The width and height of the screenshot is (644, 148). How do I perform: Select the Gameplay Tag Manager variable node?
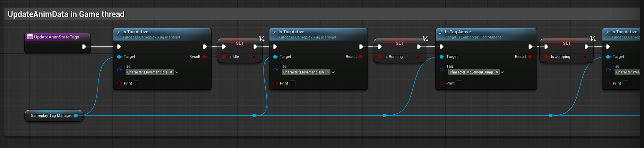coord(51,115)
